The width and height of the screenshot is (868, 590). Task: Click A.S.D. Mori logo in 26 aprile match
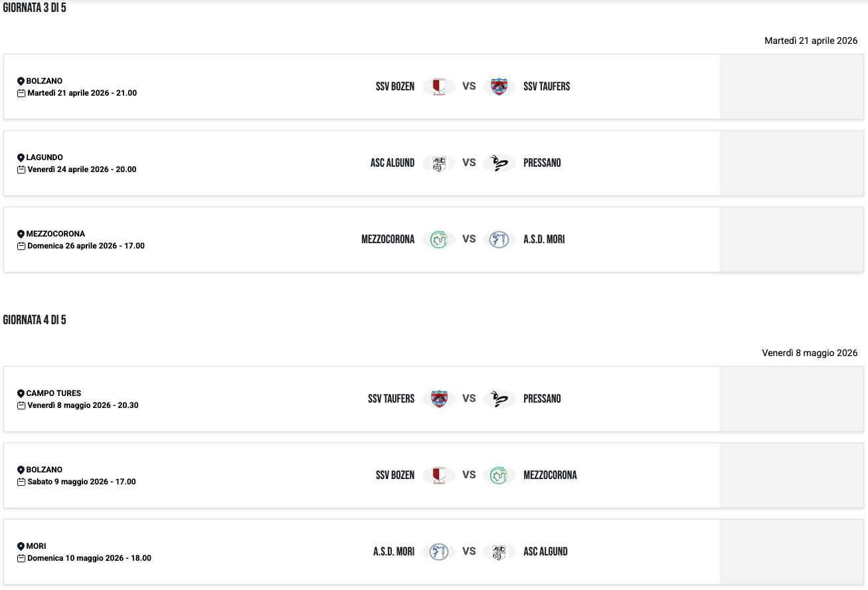tap(499, 239)
